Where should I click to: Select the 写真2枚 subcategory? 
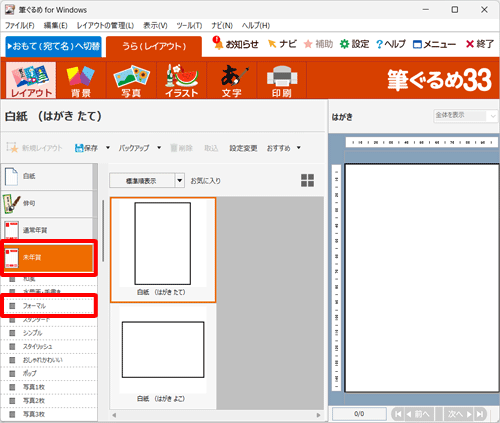point(49,400)
